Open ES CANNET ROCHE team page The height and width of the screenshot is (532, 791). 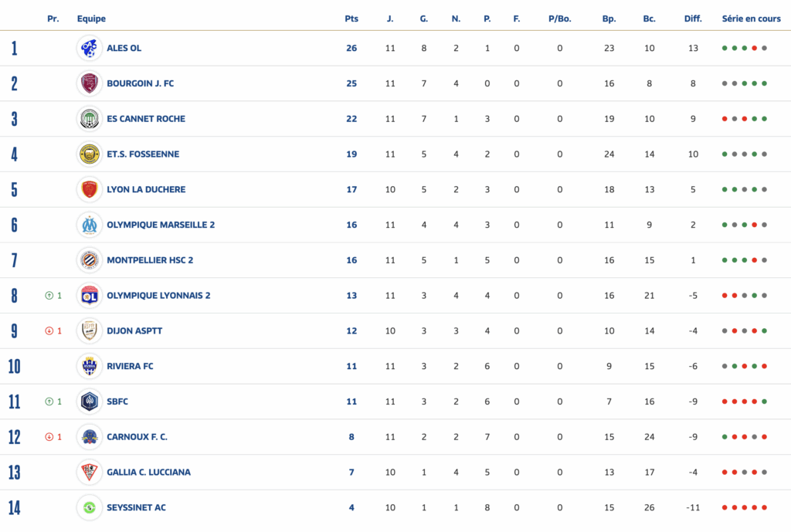click(x=145, y=119)
